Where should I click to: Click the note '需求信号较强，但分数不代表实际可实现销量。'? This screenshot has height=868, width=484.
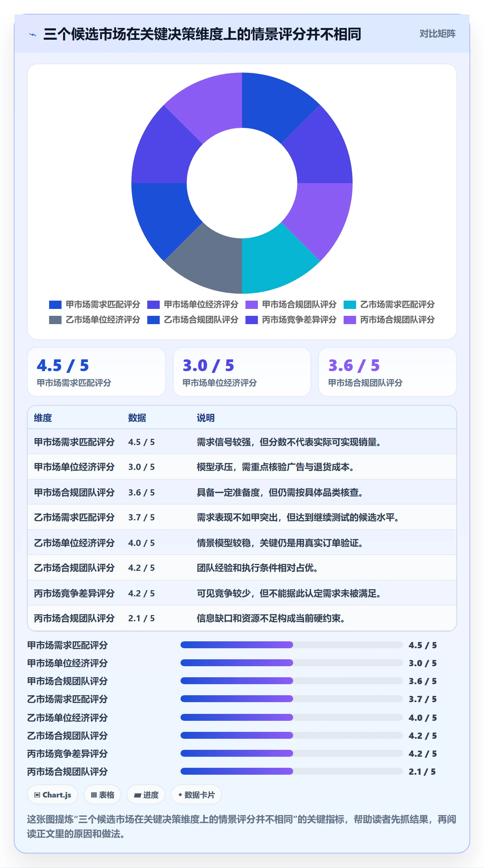289,442
